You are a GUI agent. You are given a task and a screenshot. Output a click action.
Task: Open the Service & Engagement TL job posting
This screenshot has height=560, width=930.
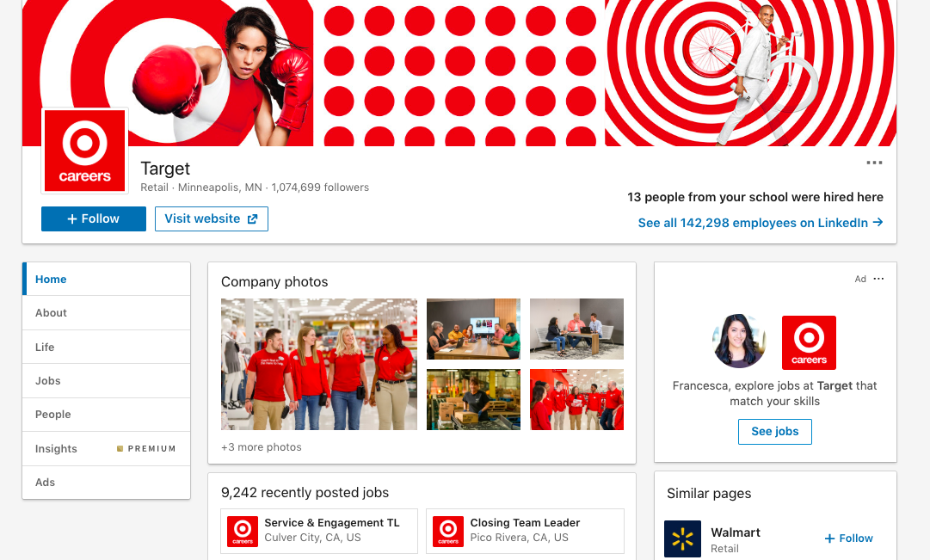pyautogui.click(x=319, y=531)
